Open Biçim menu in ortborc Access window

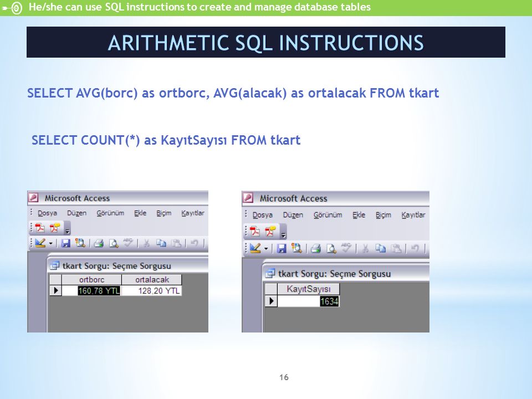164,213
